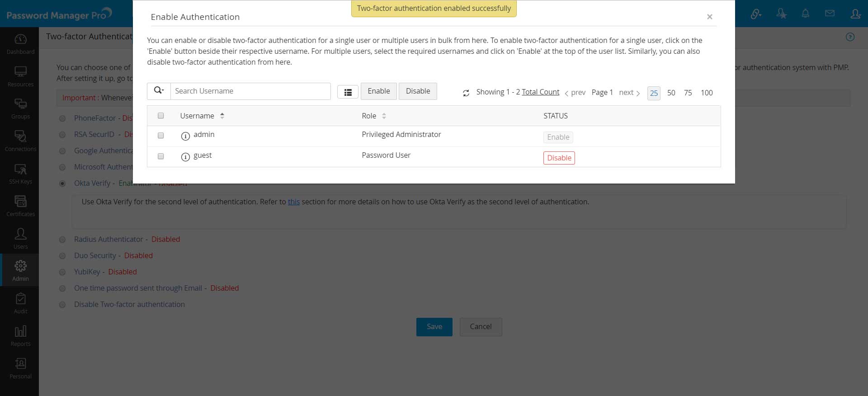Click the 'Privileged Administrator' role cell

click(x=401, y=134)
